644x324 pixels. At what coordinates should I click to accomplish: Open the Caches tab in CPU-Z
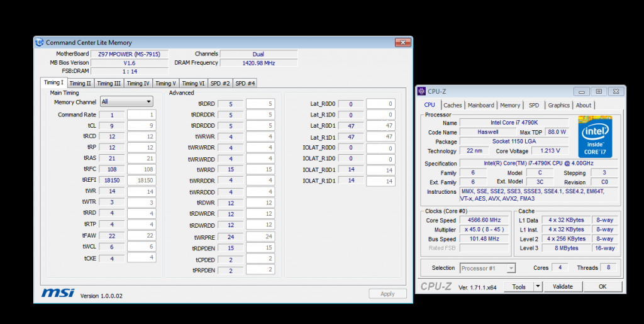pyautogui.click(x=453, y=105)
